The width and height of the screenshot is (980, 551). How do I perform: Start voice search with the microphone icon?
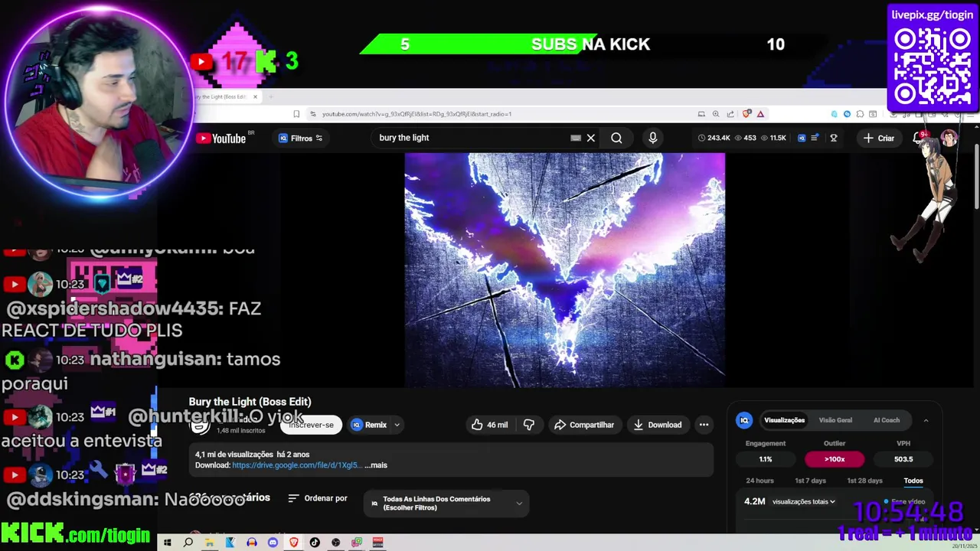(x=652, y=138)
